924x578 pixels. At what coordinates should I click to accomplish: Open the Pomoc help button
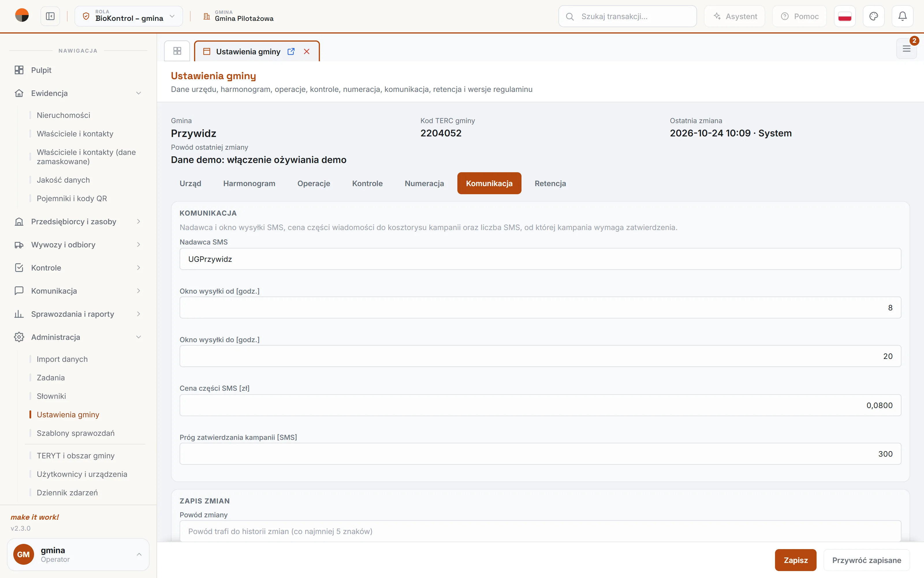coord(800,16)
